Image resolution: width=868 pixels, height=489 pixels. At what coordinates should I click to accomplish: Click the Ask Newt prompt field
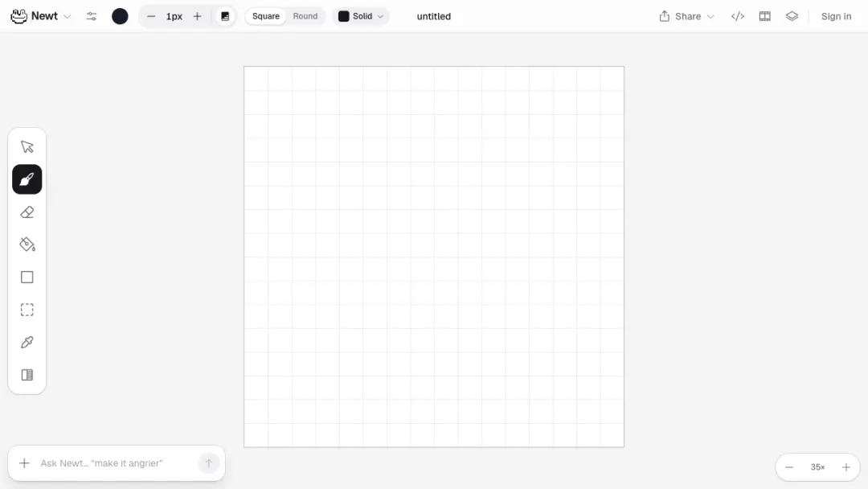tap(117, 463)
